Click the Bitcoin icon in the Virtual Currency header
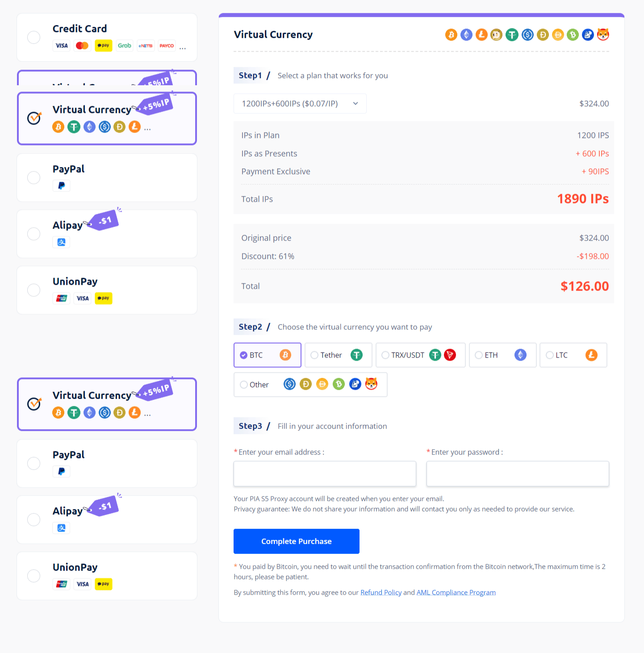Screen dimensions: 644x653 (x=451, y=35)
